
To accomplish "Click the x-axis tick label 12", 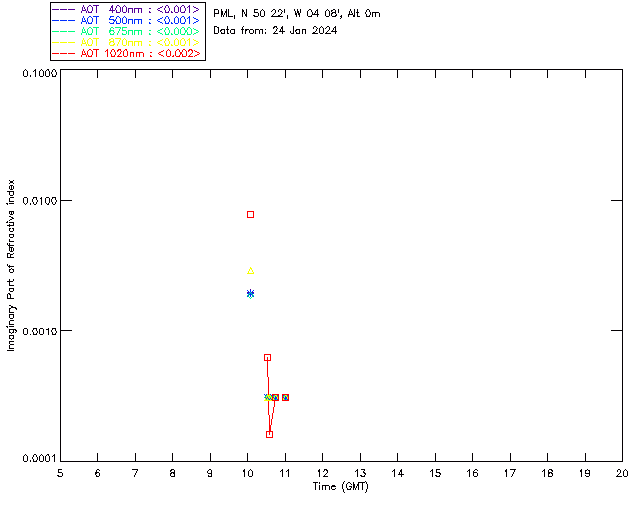I will (x=322, y=473).
